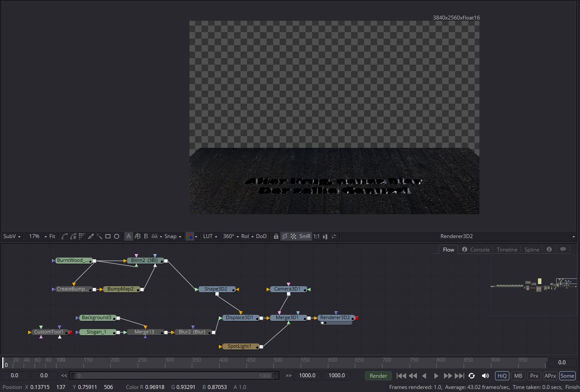Switch to the Timeline tab
Image resolution: width=580 pixels, height=392 pixels.
tap(507, 249)
